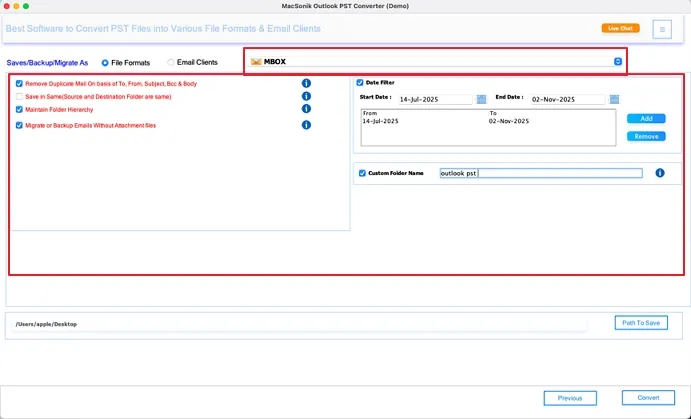Open info icon for Remove Duplicate Mail
The image size is (691, 419).
[x=306, y=83]
